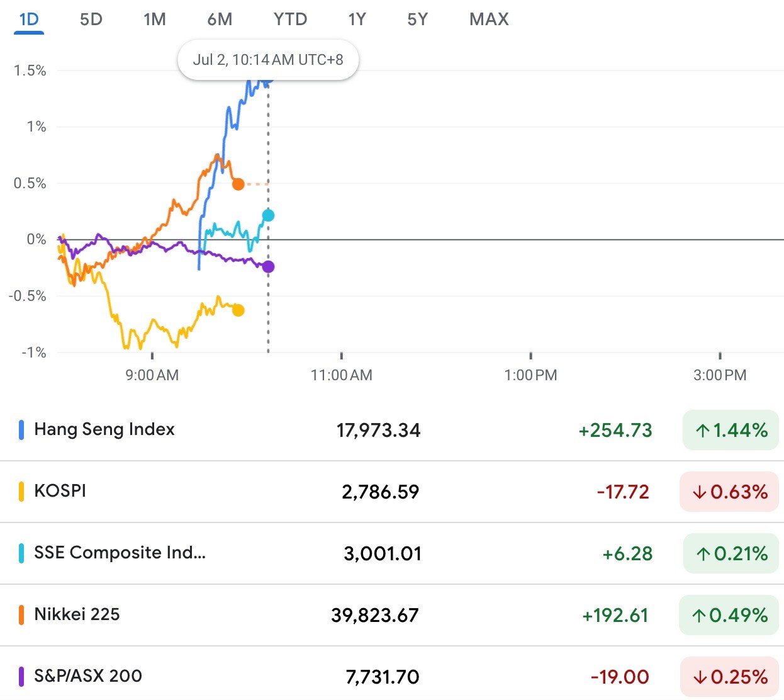Click the purple ASX chart endpoint dot
Screen dimensions: 784x700
tap(268, 267)
